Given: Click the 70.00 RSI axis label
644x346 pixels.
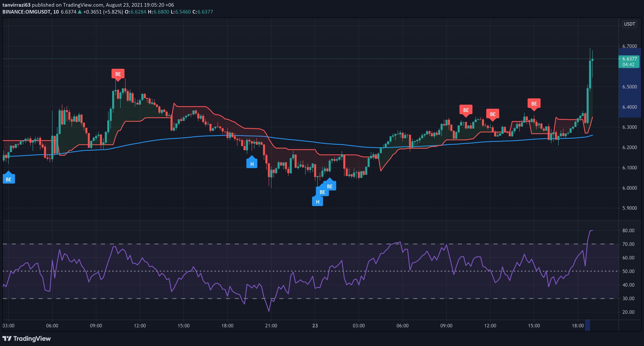Looking at the screenshot, I should pos(628,244).
